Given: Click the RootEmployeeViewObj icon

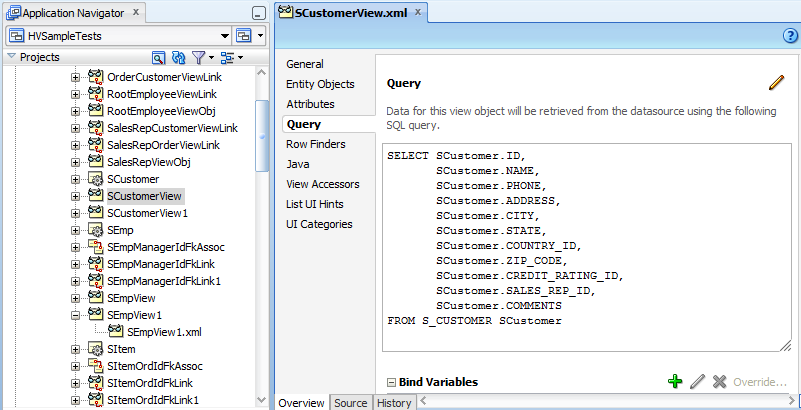Looking at the screenshot, I should [96, 111].
